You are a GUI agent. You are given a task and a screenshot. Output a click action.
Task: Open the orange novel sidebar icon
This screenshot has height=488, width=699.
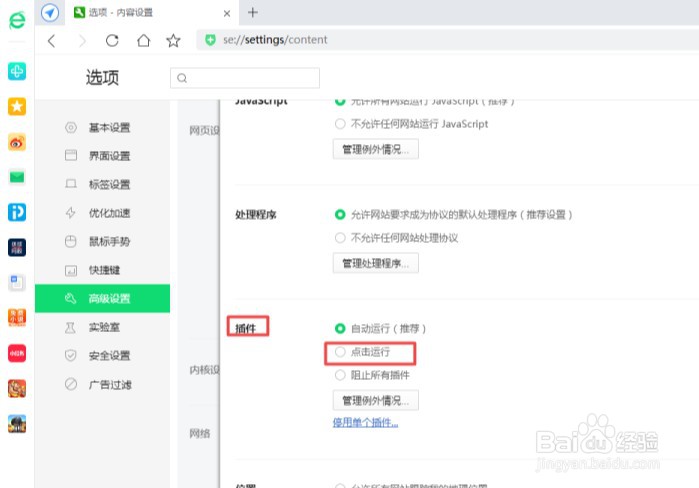pos(17,318)
